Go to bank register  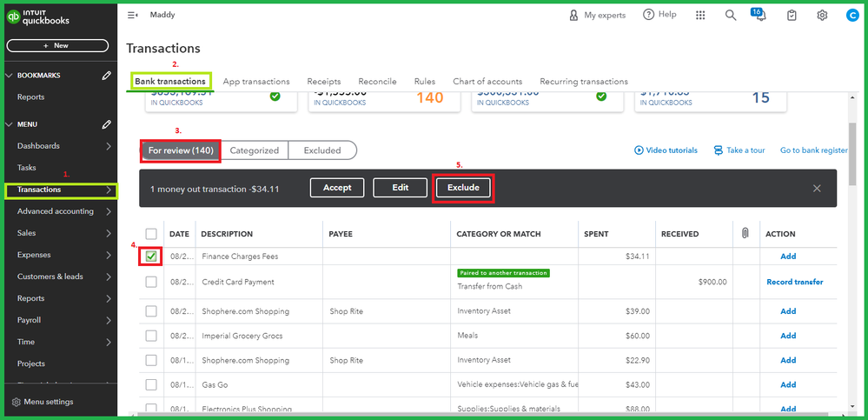(x=814, y=150)
